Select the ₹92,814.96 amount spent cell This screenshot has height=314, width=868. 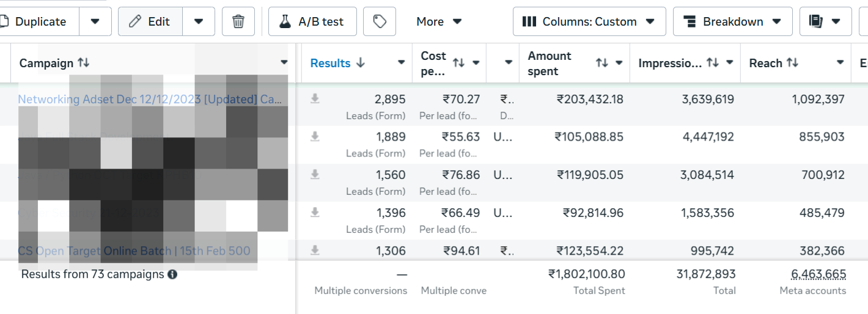click(593, 213)
